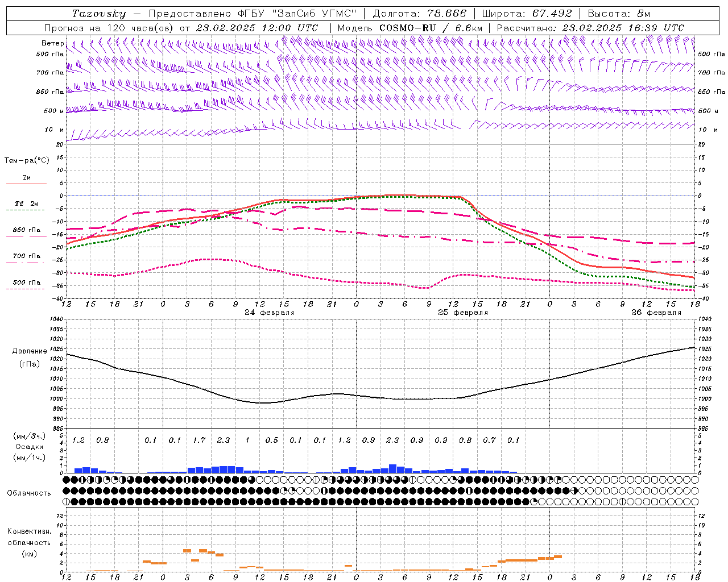The height and width of the screenshot is (582, 728).
Task: Click the (мм/3ч.) precipitation unit label
Action: (30, 436)
